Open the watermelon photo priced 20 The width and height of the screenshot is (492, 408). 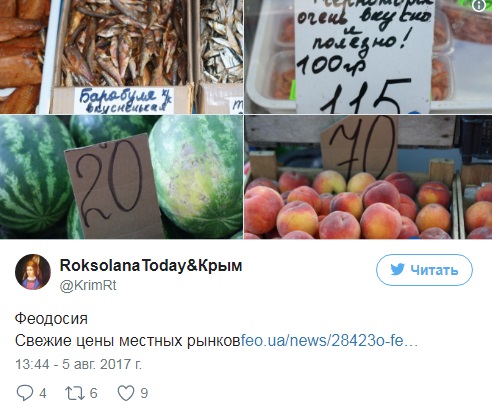(x=121, y=177)
